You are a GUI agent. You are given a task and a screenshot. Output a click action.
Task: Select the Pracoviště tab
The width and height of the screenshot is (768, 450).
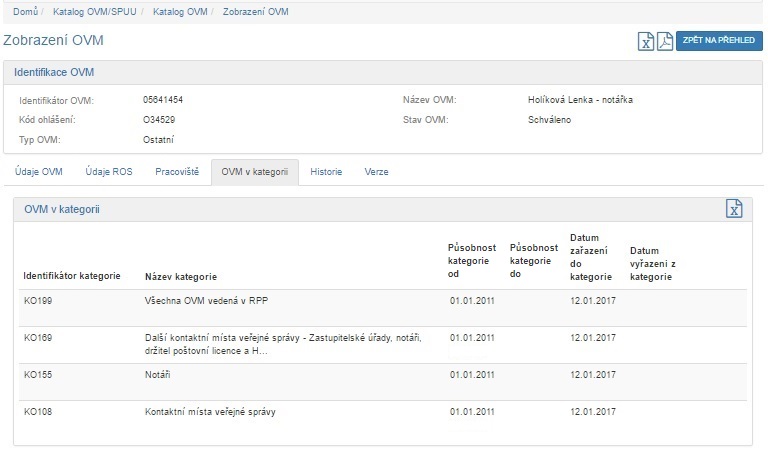tap(177, 171)
